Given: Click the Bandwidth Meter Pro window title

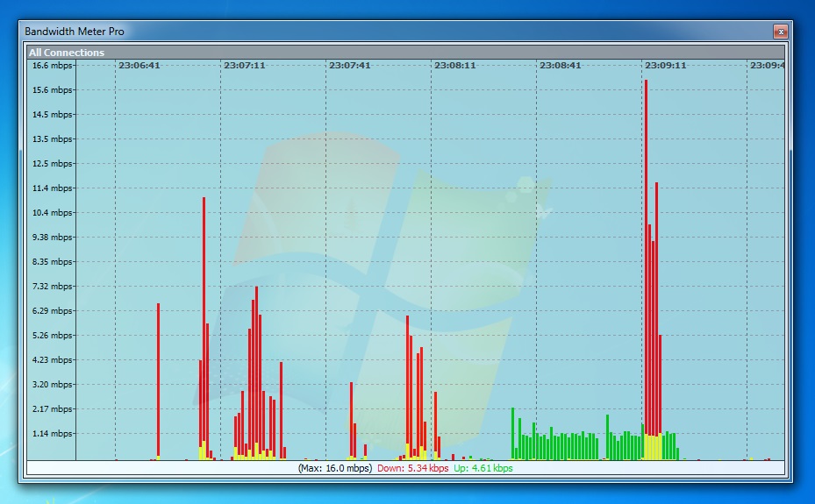Looking at the screenshot, I should [x=75, y=32].
